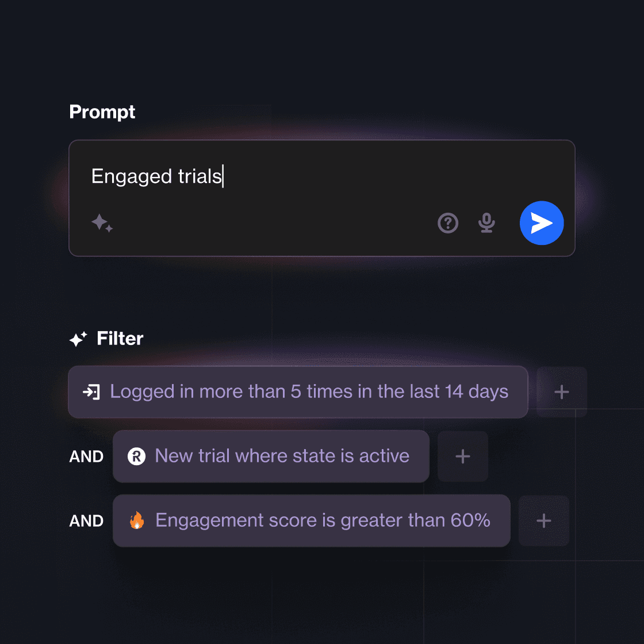Click the Prompt heading label
The height and width of the screenshot is (644, 644).
click(x=102, y=112)
